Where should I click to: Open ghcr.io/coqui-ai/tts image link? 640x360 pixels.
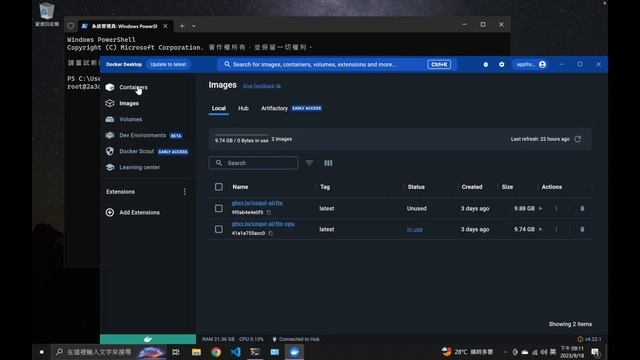pyautogui.click(x=257, y=203)
